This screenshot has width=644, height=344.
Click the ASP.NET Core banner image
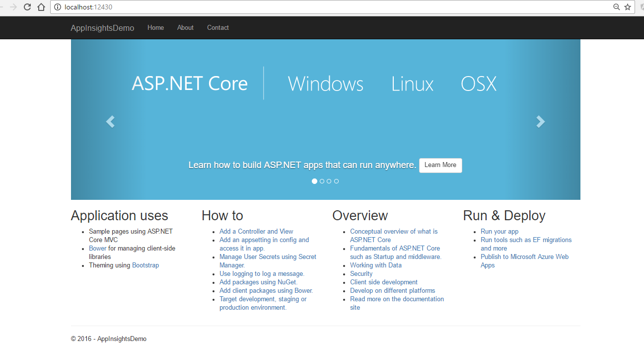click(326, 119)
